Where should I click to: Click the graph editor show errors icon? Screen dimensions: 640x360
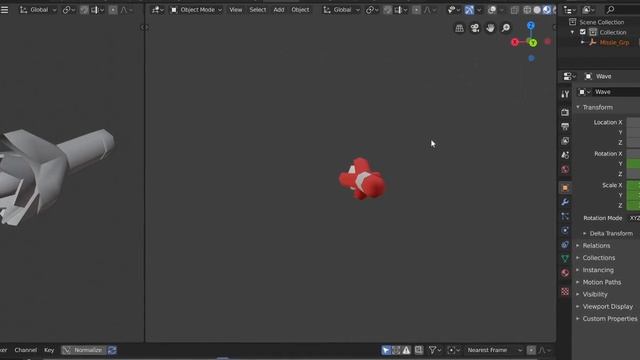click(x=407, y=350)
